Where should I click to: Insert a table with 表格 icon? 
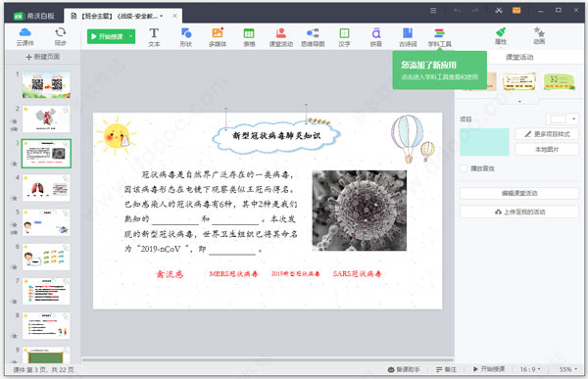pos(249,37)
